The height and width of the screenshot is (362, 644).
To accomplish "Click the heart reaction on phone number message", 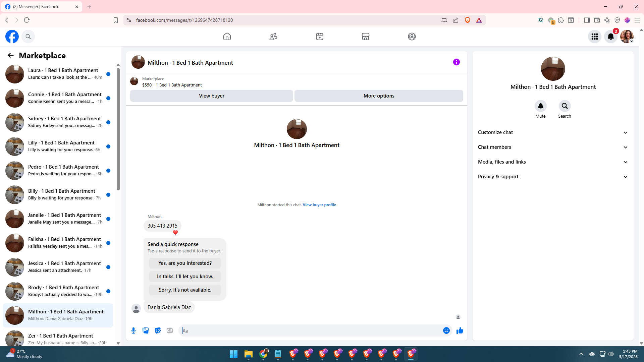I will (x=175, y=232).
